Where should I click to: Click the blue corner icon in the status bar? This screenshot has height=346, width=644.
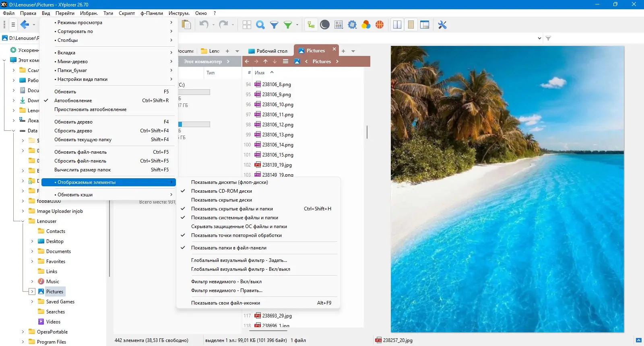pyautogui.click(x=639, y=340)
